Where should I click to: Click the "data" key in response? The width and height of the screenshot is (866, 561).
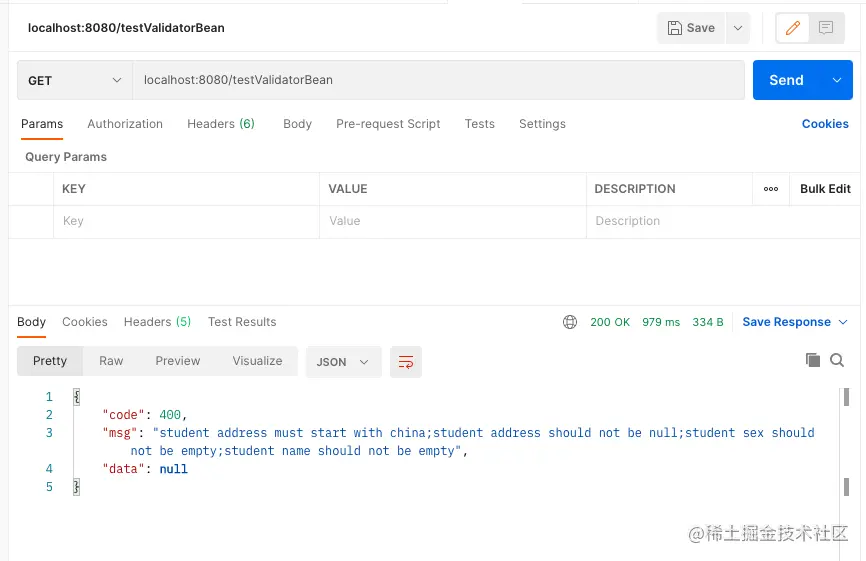[123, 469]
